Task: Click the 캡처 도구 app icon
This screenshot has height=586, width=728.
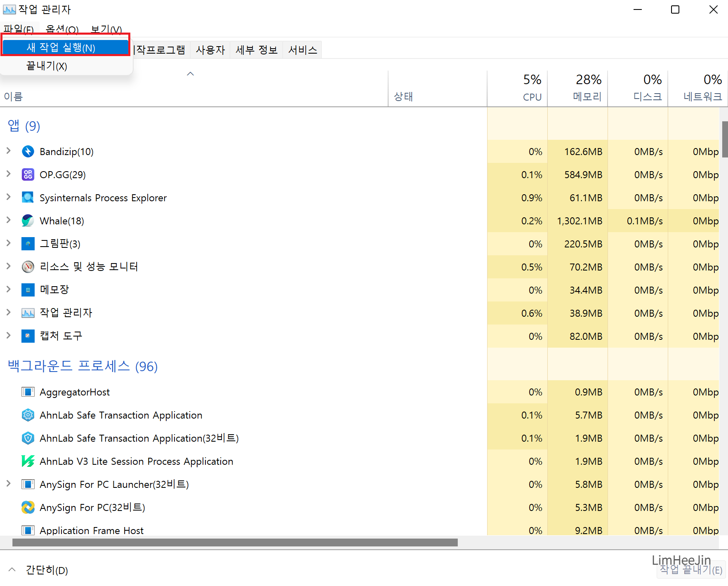Action: pyautogui.click(x=28, y=337)
